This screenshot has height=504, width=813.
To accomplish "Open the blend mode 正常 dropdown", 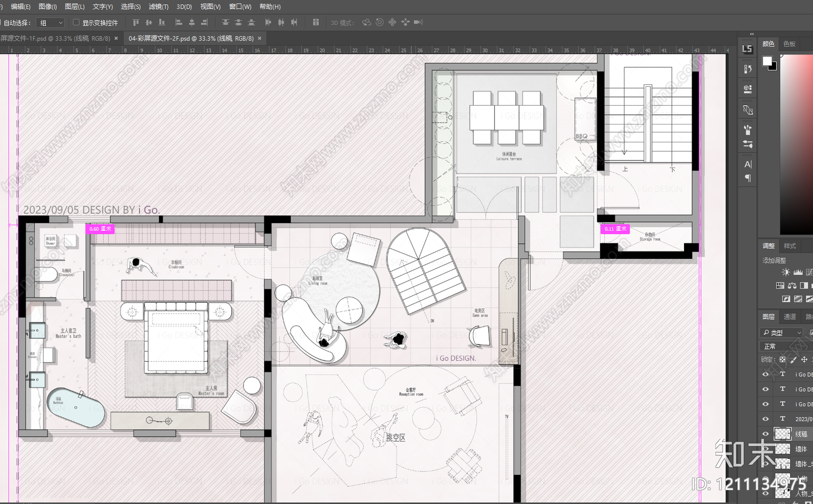I will (x=787, y=346).
